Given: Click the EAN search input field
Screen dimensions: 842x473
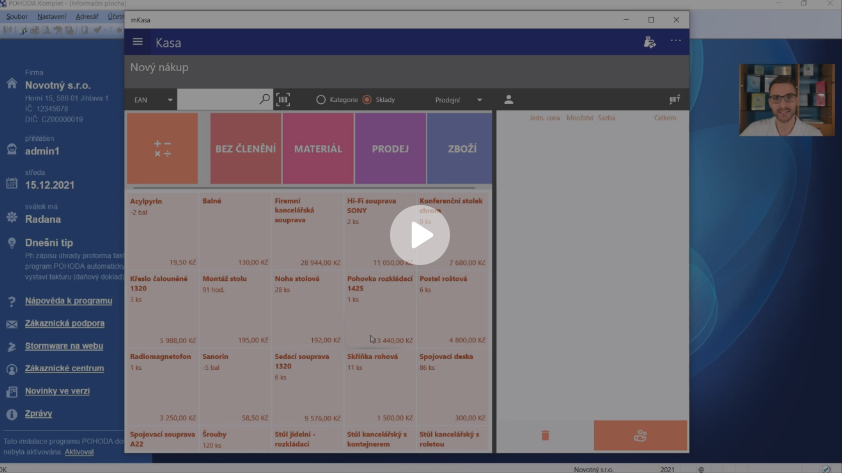Looking at the screenshot, I should (x=218, y=99).
